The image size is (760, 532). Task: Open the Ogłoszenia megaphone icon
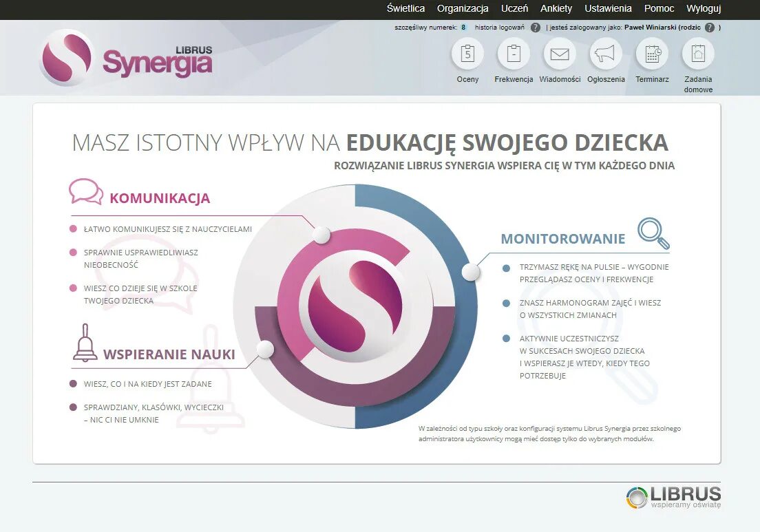[x=605, y=53]
